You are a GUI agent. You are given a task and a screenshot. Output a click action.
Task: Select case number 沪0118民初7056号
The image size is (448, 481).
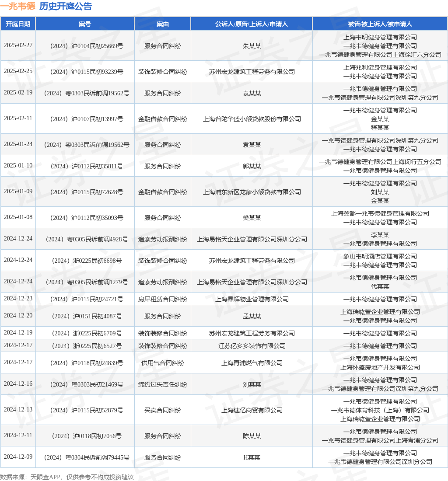click(87, 436)
